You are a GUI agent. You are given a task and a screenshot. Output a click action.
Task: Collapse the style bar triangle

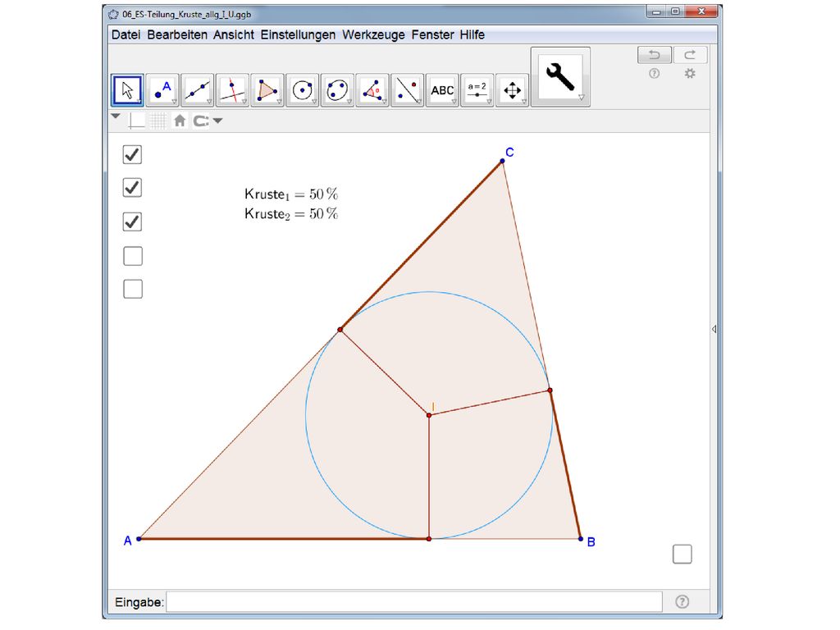(116, 116)
